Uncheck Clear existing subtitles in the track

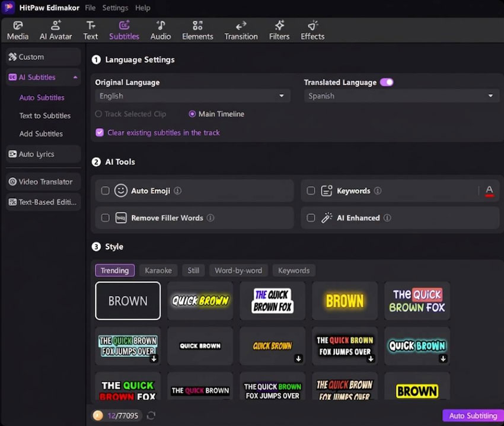100,132
